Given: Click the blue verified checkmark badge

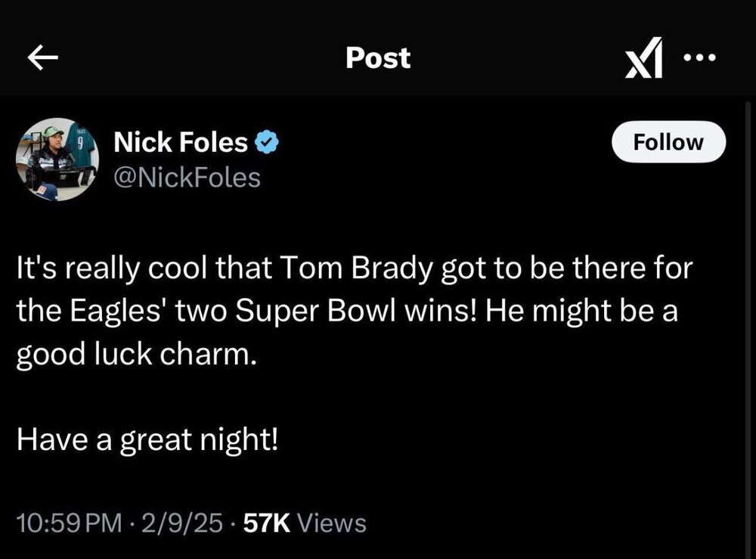Looking at the screenshot, I should point(267,141).
